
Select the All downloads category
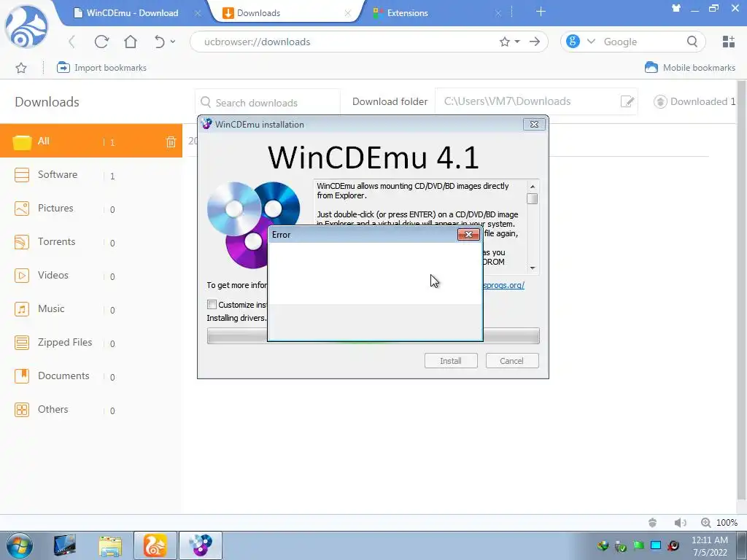point(91,141)
